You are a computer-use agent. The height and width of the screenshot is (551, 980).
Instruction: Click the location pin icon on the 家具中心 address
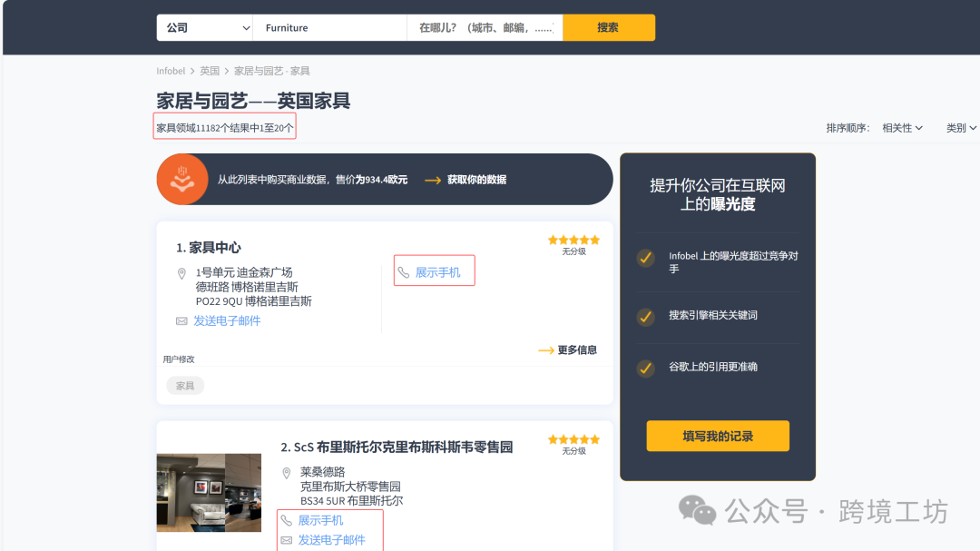(183, 271)
